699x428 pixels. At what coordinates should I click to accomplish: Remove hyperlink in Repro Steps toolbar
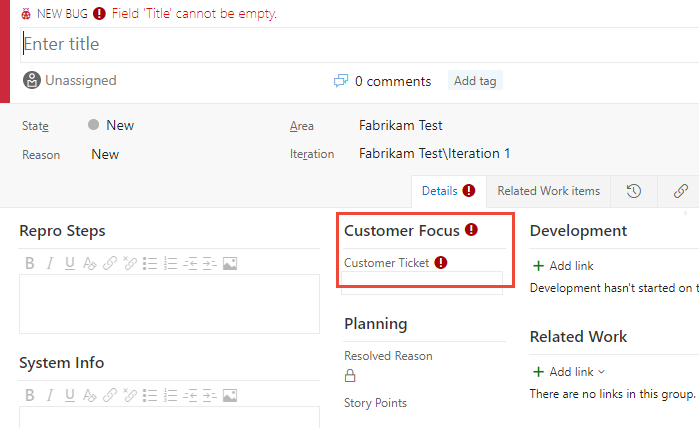pyautogui.click(x=130, y=264)
